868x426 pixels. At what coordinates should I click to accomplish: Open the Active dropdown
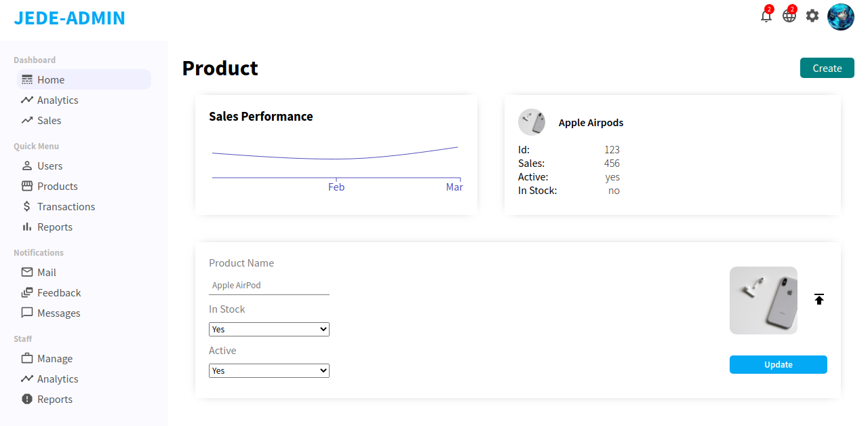[x=269, y=370]
